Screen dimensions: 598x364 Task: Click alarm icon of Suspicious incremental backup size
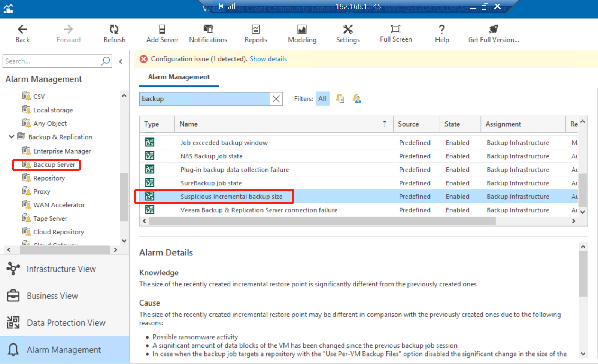pos(150,196)
